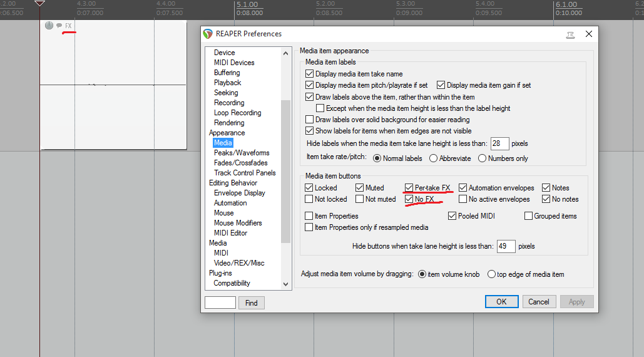Image resolution: width=644 pixels, height=357 pixels.
Task: Uncheck the No FX checkbox
Action: [409, 199]
